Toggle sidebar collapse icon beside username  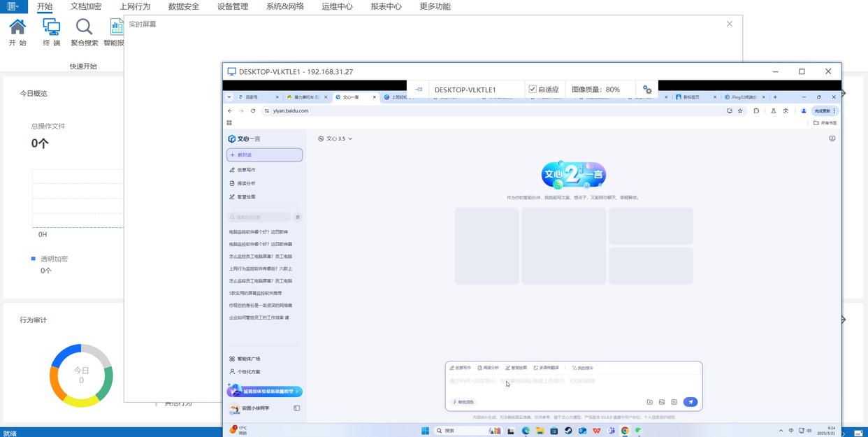[x=296, y=408]
